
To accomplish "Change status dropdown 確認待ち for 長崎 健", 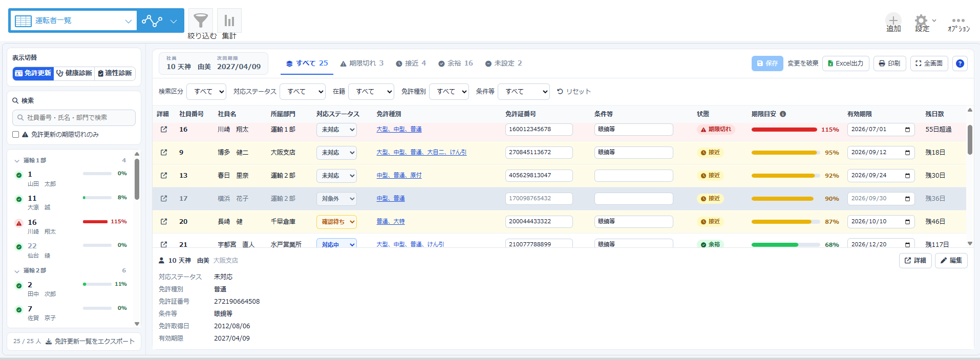I will [336, 222].
